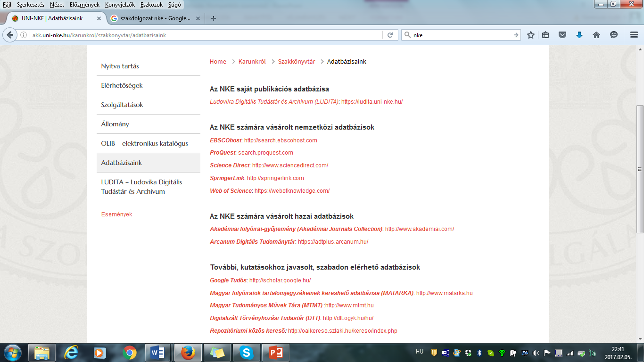Click the Bluetooth tray icon

[479, 353]
